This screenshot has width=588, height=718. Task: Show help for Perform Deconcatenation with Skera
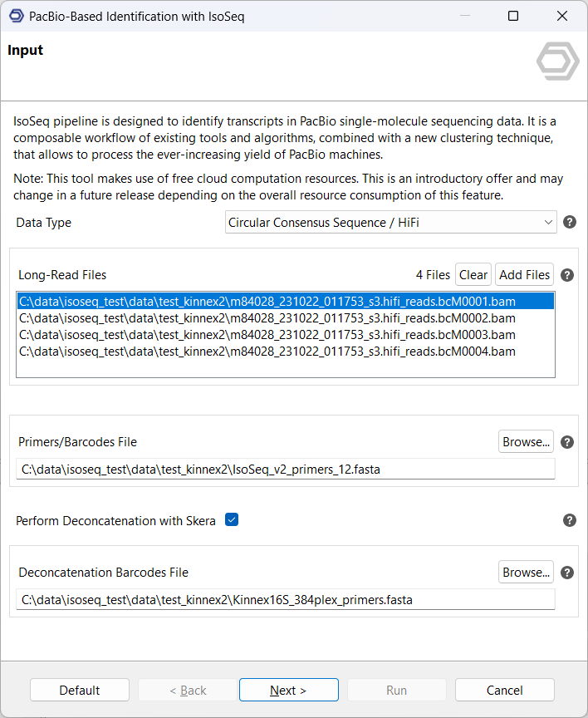pos(570,520)
